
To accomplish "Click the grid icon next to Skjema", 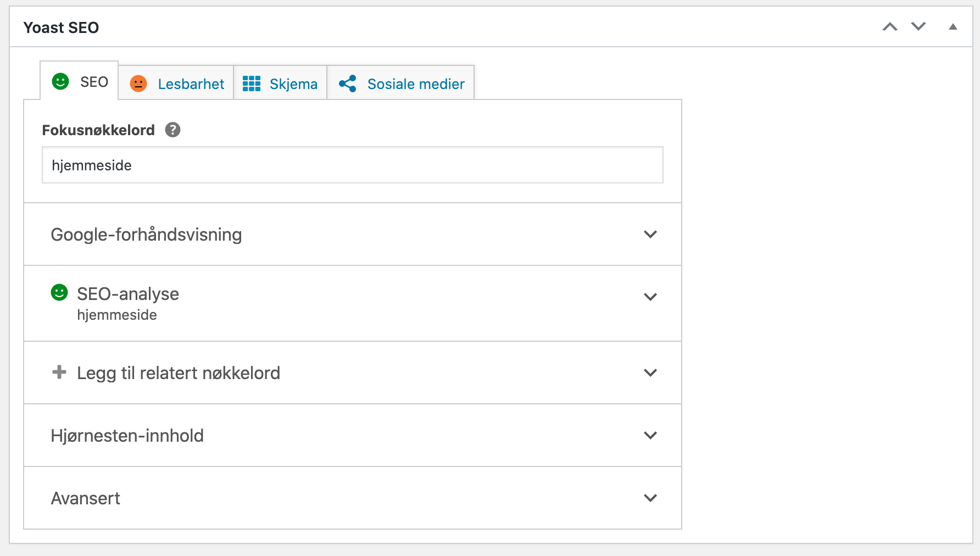I will click(252, 84).
